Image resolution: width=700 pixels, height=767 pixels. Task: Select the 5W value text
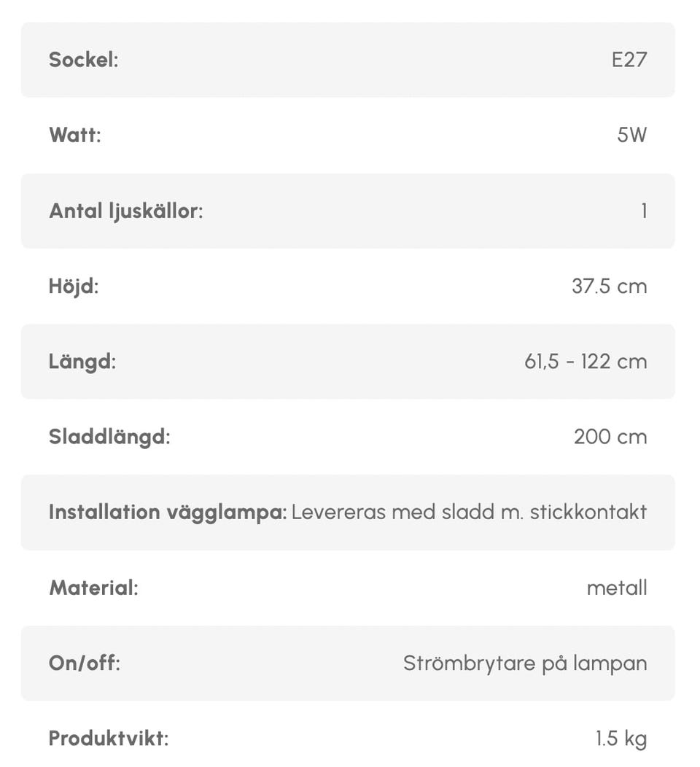[631, 135]
